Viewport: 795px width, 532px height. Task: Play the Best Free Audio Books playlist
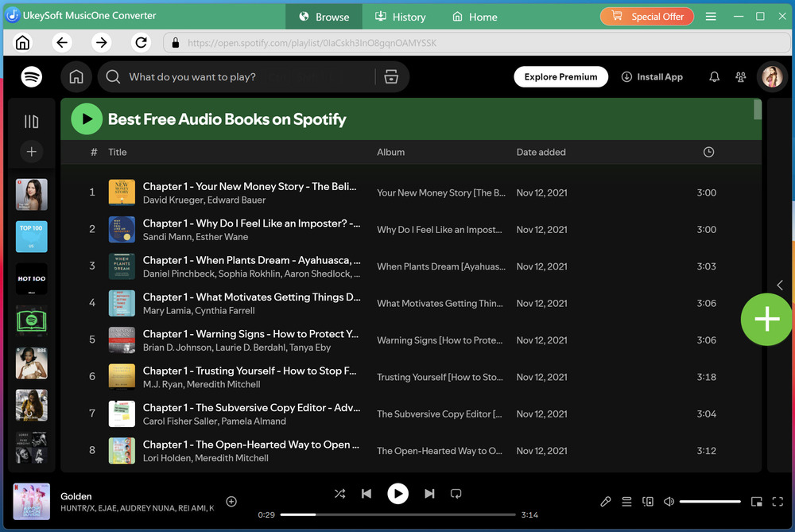[x=87, y=119]
